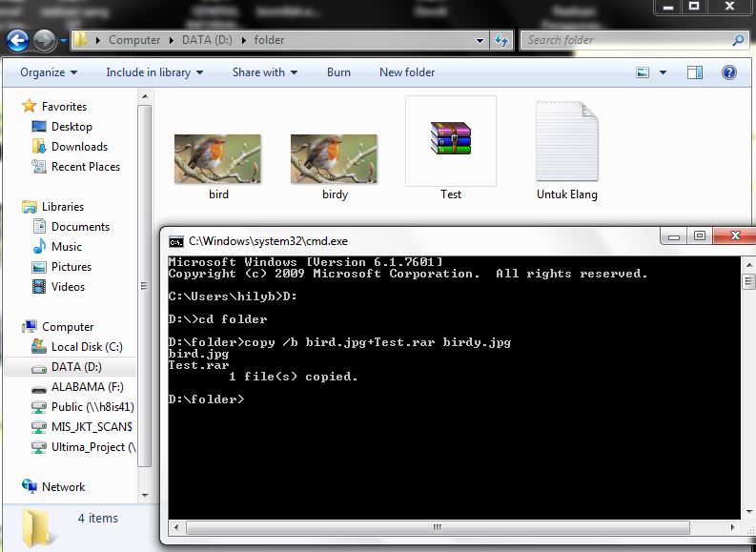Click the New folder button
Image resolution: width=756 pixels, height=552 pixels.
(407, 72)
